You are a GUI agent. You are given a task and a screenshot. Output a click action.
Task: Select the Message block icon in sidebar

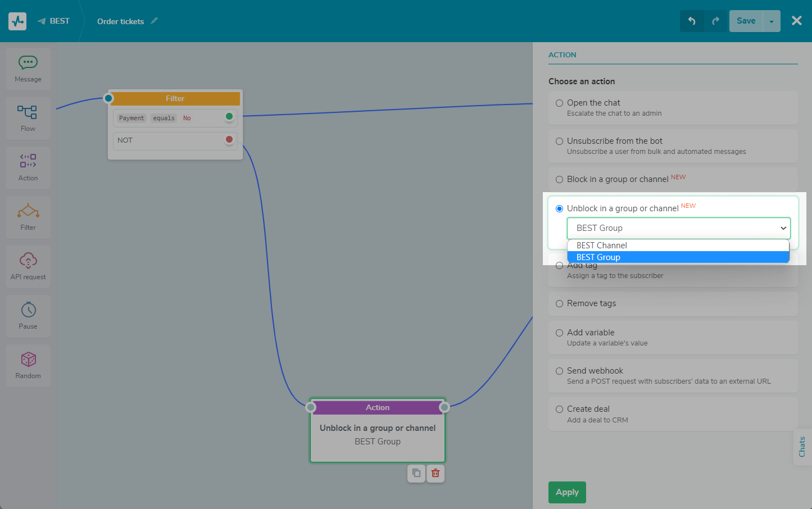tap(28, 63)
